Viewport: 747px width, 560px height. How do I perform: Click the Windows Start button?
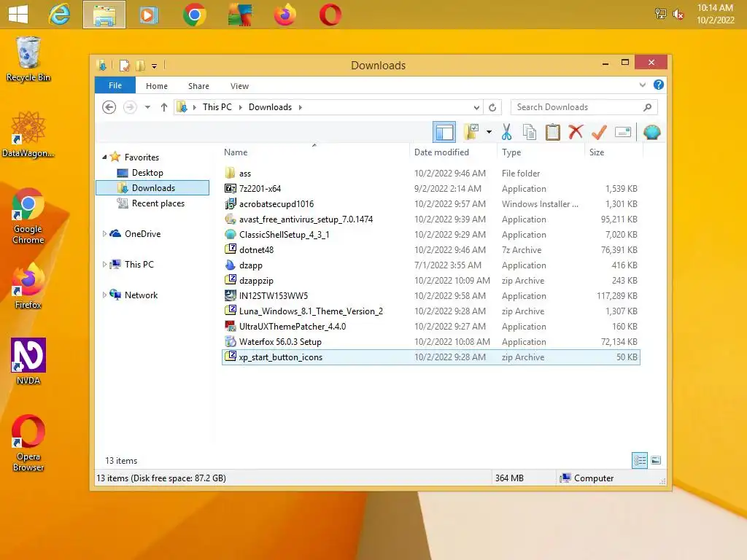pyautogui.click(x=18, y=15)
